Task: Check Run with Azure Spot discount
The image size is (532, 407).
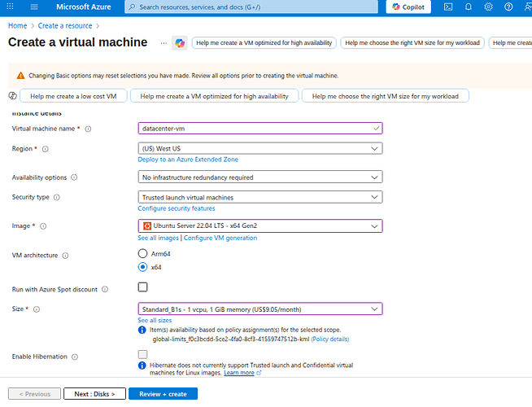Action: pos(143,287)
